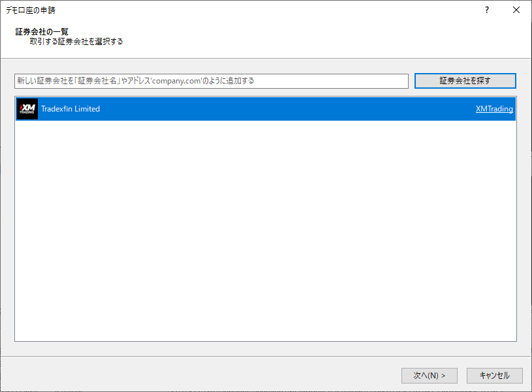Click the キャンセル button
The height and width of the screenshot is (392, 532).
click(494, 376)
